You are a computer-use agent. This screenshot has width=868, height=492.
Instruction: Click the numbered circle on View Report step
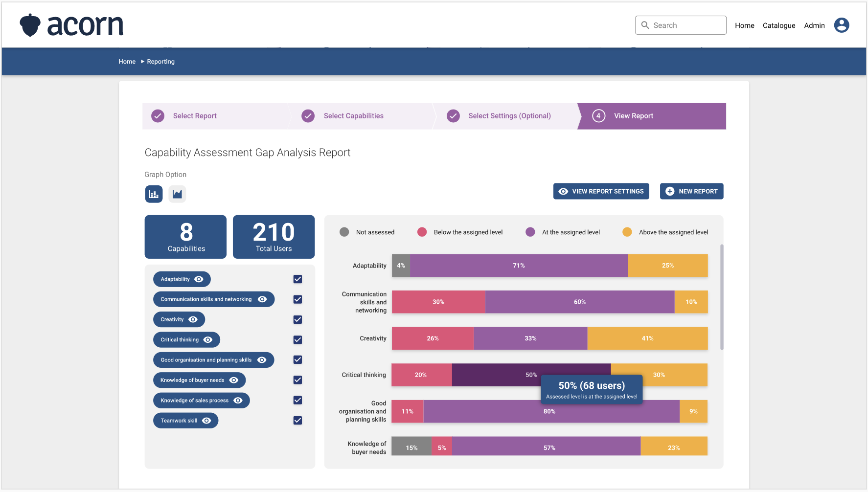coord(598,116)
